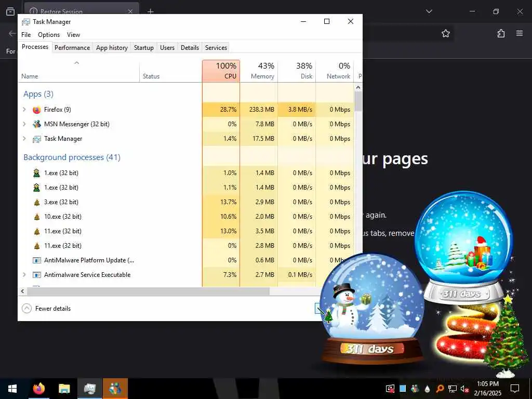Click the MSN Messenger taskbar button
Image resolution: width=532 pixels, height=399 pixels.
[115, 389]
